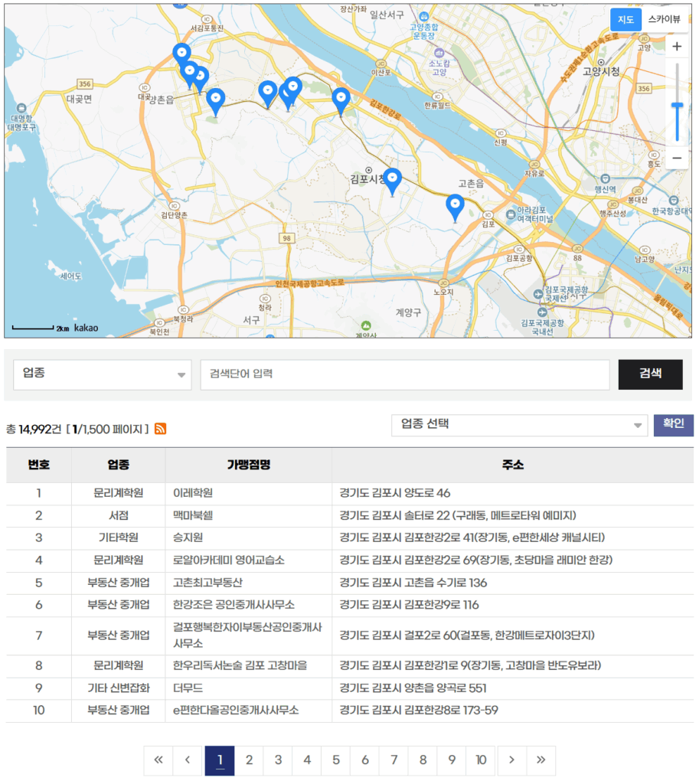Click the 검색단어 입력 search field
The height and width of the screenshot is (784, 699).
(x=404, y=374)
